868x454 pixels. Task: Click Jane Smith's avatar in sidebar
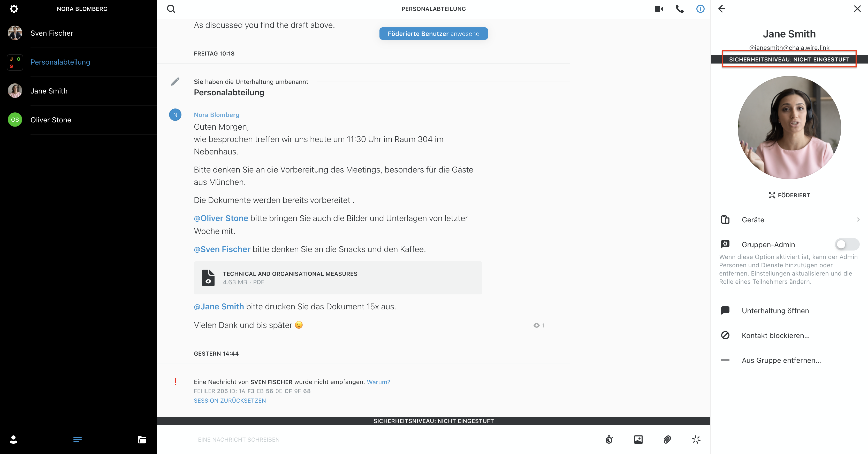[15, 91]
